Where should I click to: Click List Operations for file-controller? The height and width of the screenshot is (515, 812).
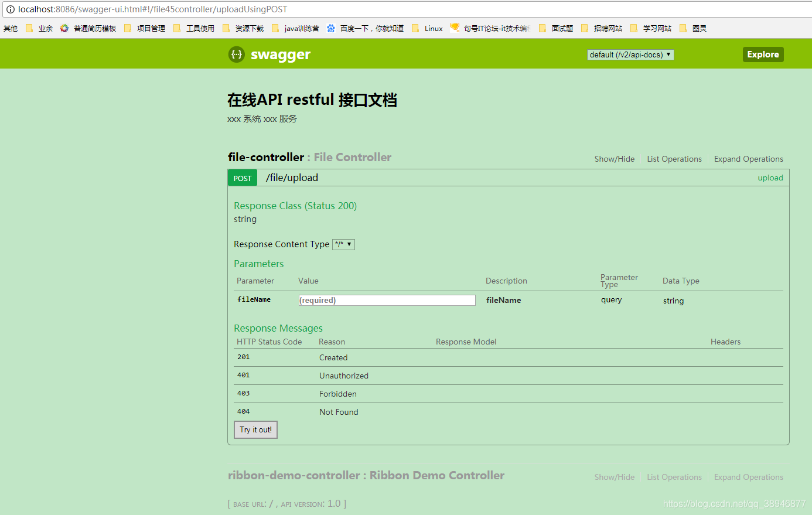674,159
